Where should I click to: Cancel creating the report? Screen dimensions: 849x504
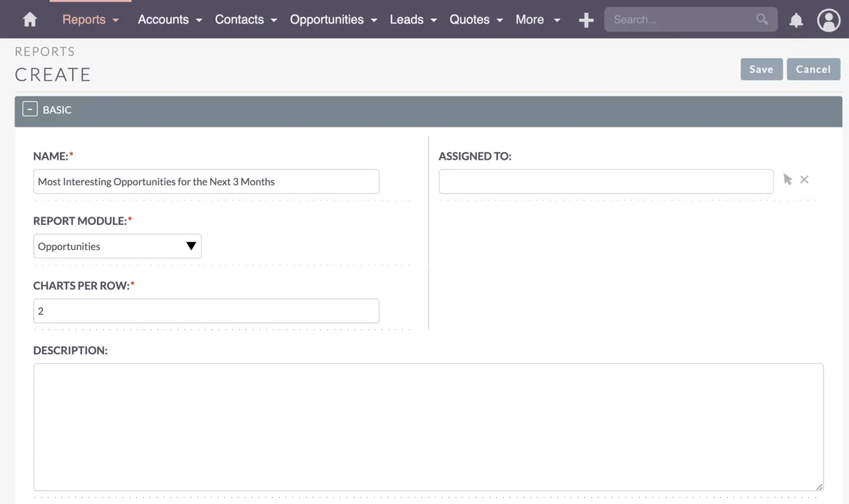[813, 69]
